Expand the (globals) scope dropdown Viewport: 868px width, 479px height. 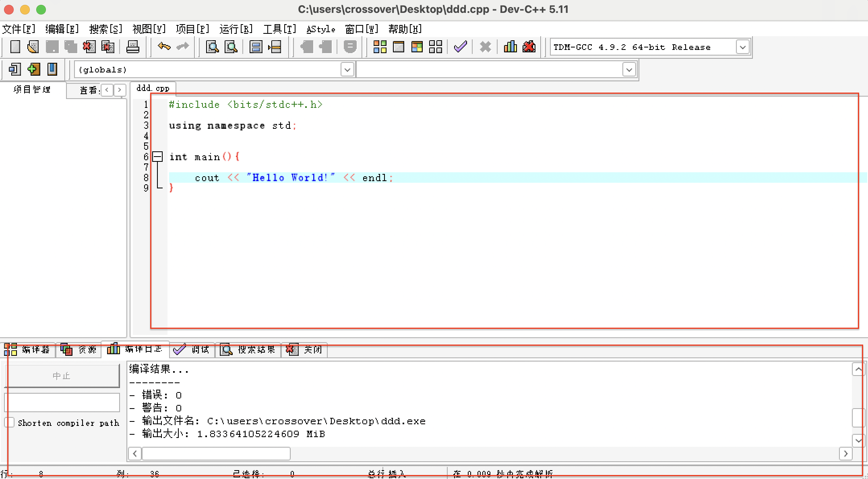tap(347, 70)
